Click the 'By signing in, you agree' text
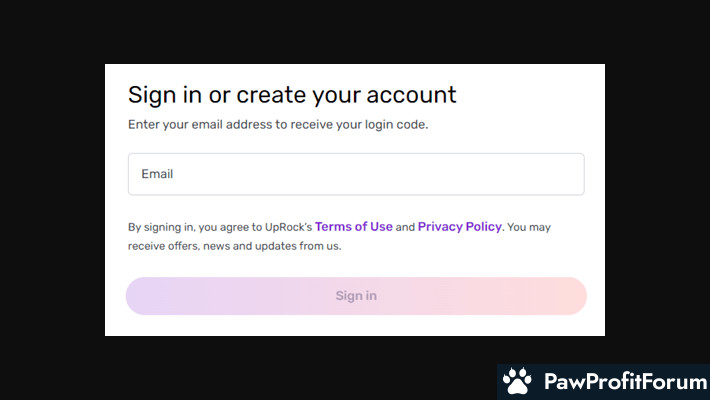710x400 pixels. (x=180, y=227)
